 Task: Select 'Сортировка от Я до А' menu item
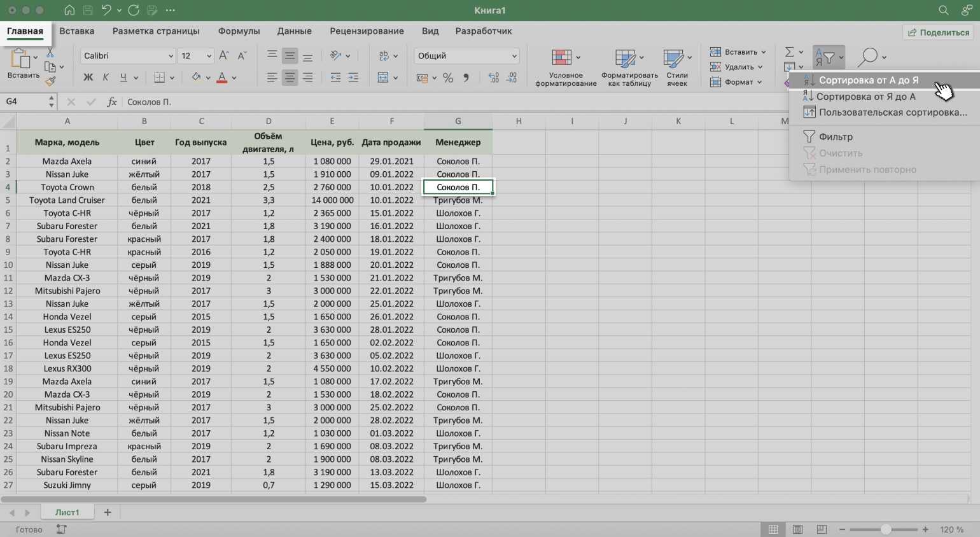(x=865, y=97)
